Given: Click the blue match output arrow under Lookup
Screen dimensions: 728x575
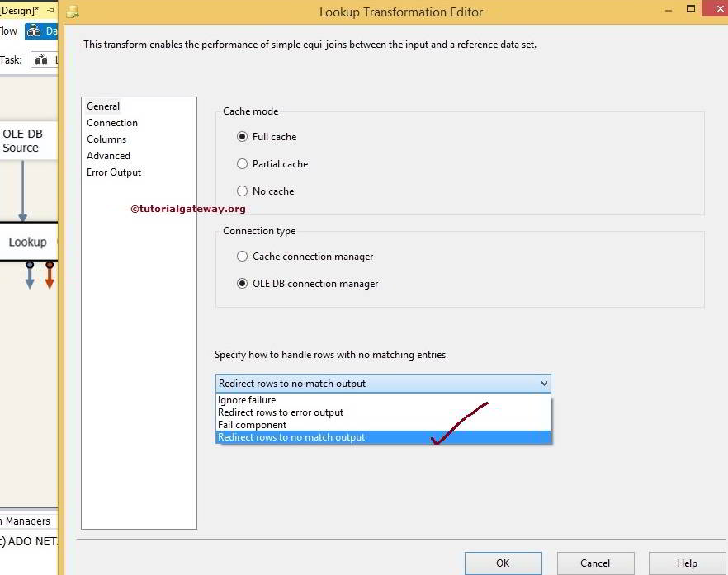Looking at the screenshot, I should pyautogui.click(x=30, y=272).
